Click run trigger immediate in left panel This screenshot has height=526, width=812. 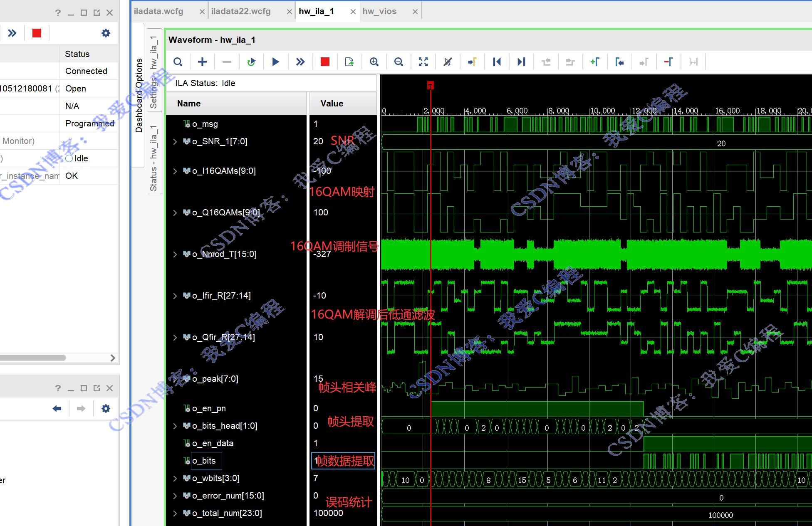12,33
